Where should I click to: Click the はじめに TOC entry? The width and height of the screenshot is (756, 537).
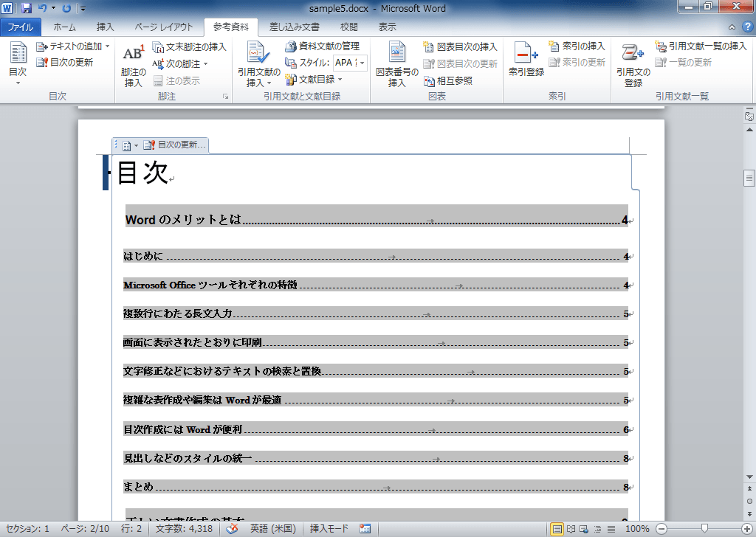(x=376, y=256)
